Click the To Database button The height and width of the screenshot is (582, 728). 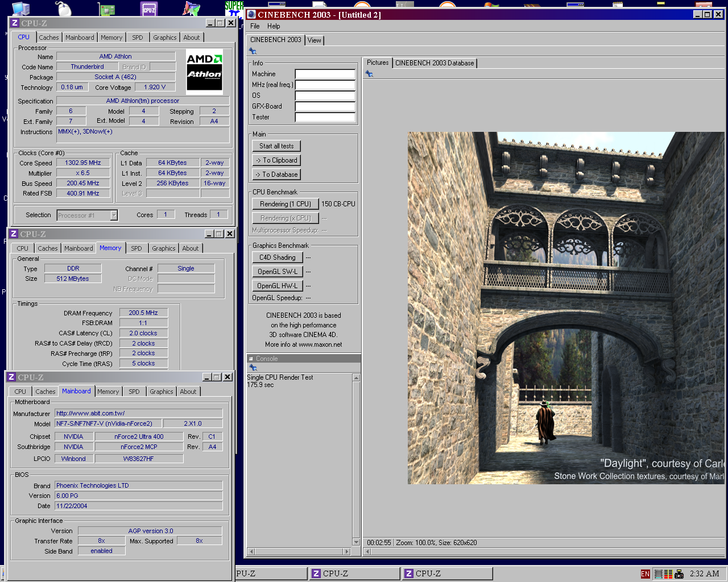pos(276,174)
